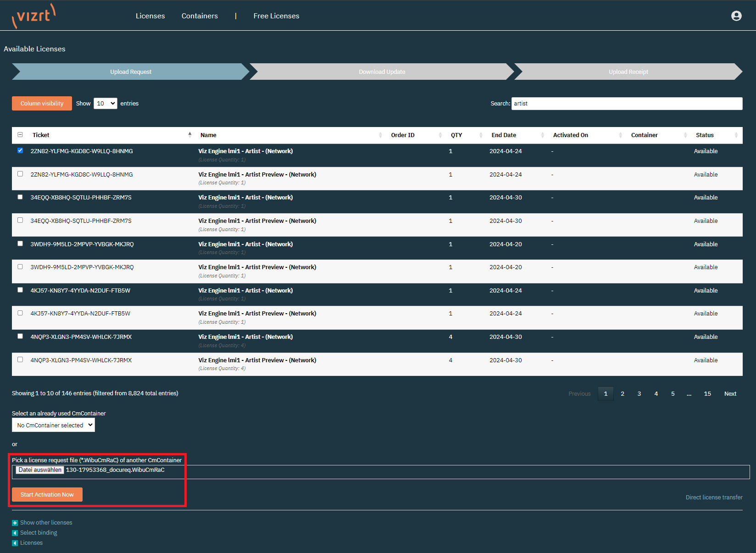Toggle the select-all checkbox in table header
Image resolution: width=756 pixels, height=553 pixels.
click(20, 135)
